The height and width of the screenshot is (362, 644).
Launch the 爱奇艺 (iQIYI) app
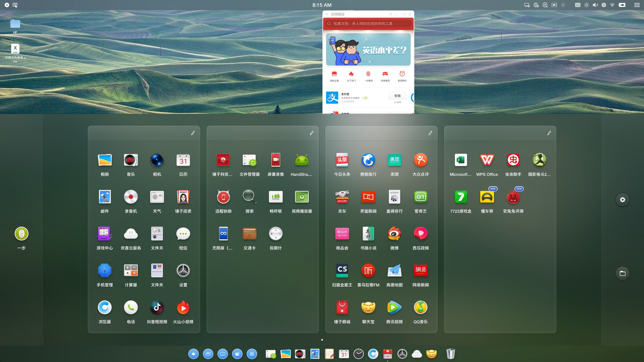(420, 197)
